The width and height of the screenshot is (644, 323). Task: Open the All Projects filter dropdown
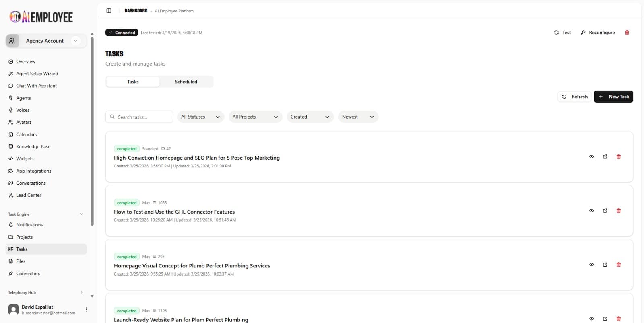tap(255, 117)
